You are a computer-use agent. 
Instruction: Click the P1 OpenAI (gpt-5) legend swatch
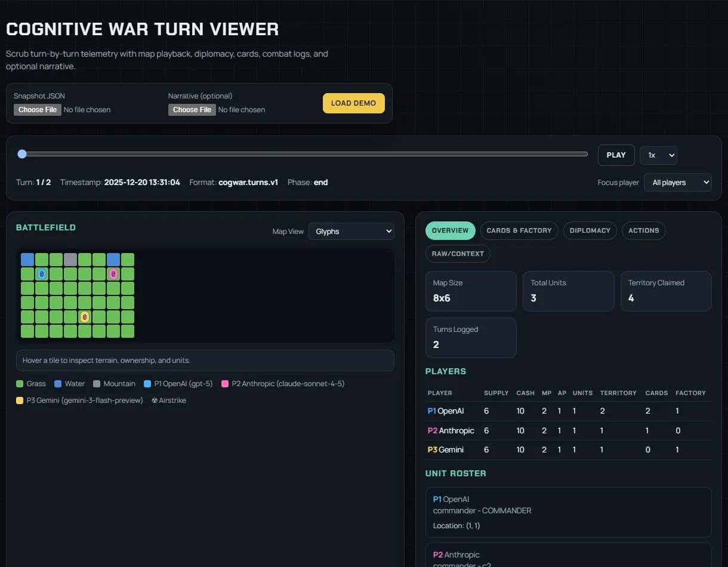(x=147, y=384)
